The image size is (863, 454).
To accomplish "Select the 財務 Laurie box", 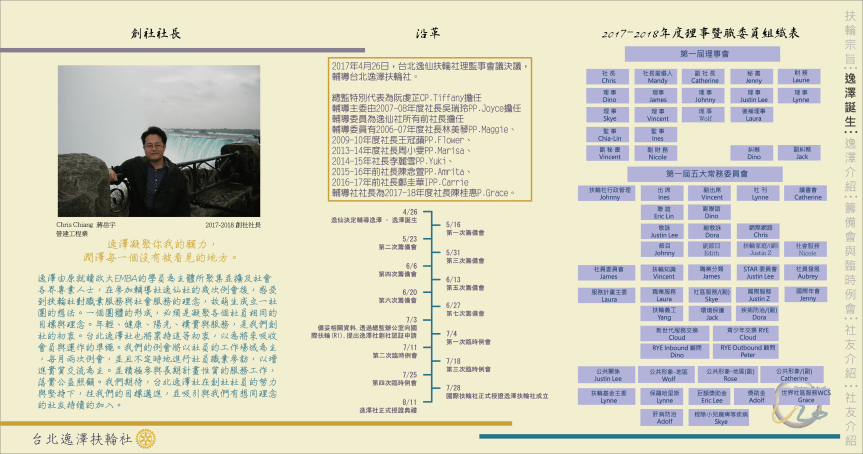I will (801, 76).
